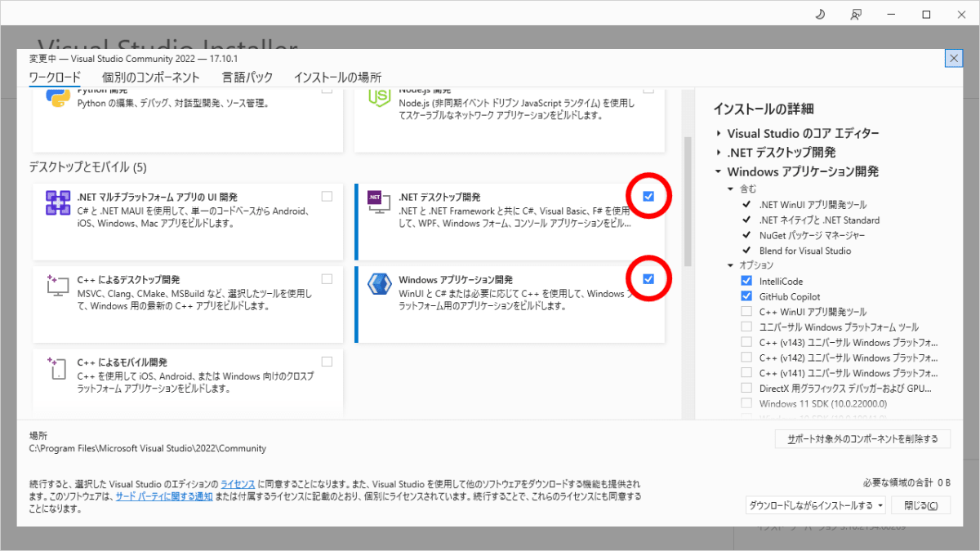Image resolution: width=980 pixels, height=551 pixels.
Task: Click the install path C:\Program Files text
Action: 148,448
